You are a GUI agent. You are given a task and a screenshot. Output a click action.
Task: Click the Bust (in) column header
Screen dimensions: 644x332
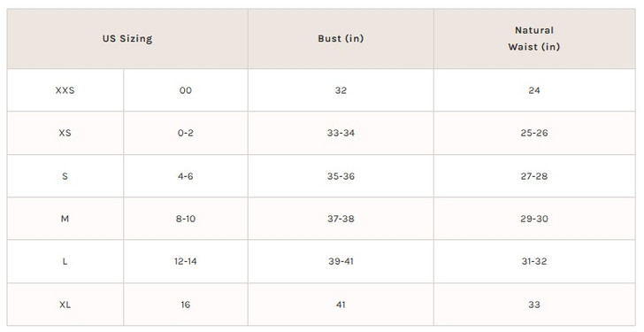[341, 39]
